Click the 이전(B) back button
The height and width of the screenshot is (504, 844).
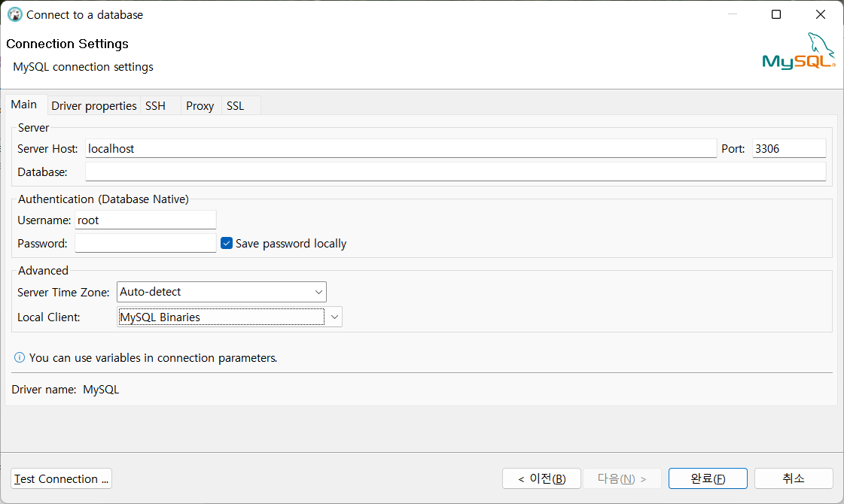[x=541, y=478]
